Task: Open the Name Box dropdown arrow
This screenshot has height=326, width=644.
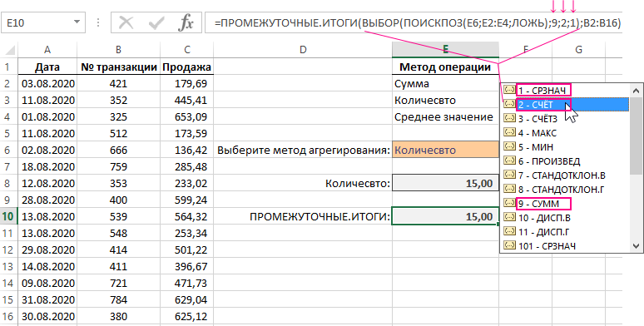Action: click(77, 22)
